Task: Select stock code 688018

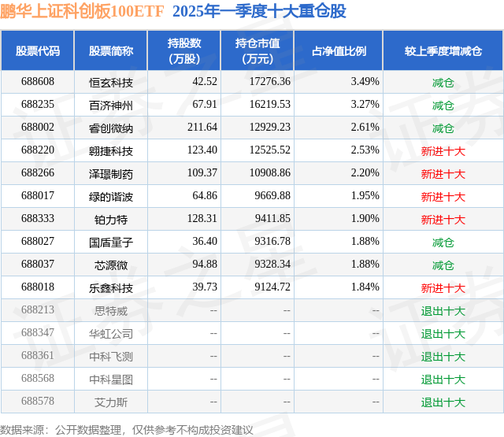Action: click(x=38, y=287)
